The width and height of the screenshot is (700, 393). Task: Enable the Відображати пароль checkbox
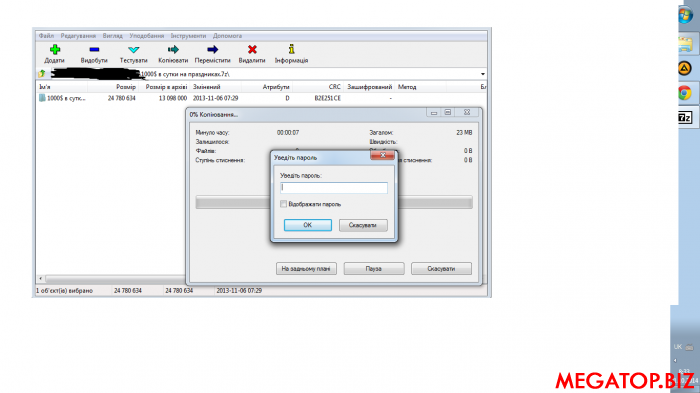[283, 204]
